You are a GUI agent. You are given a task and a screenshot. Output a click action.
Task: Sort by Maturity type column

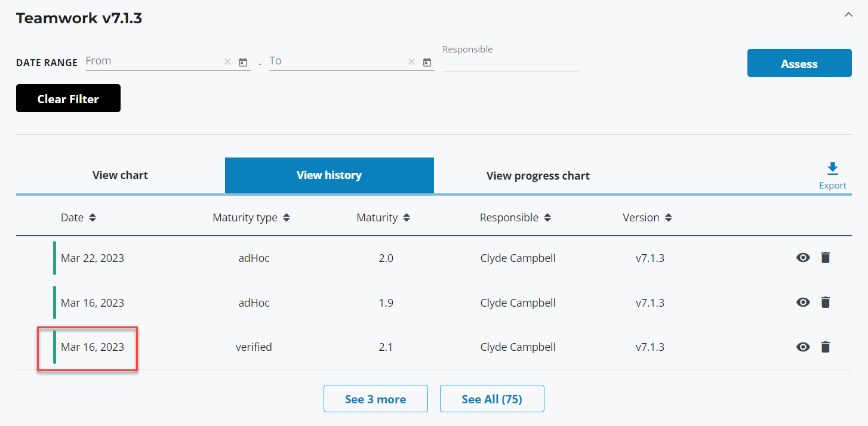[x=287, y=218]
